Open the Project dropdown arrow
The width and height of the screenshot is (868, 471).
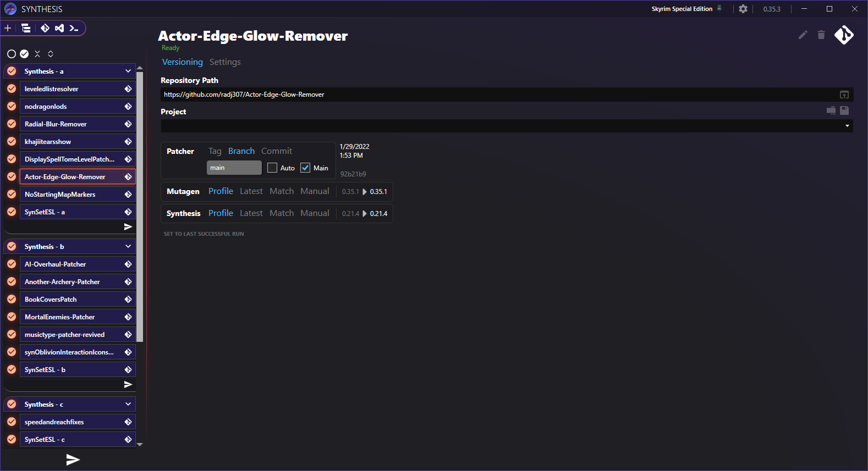click(847, 126)
